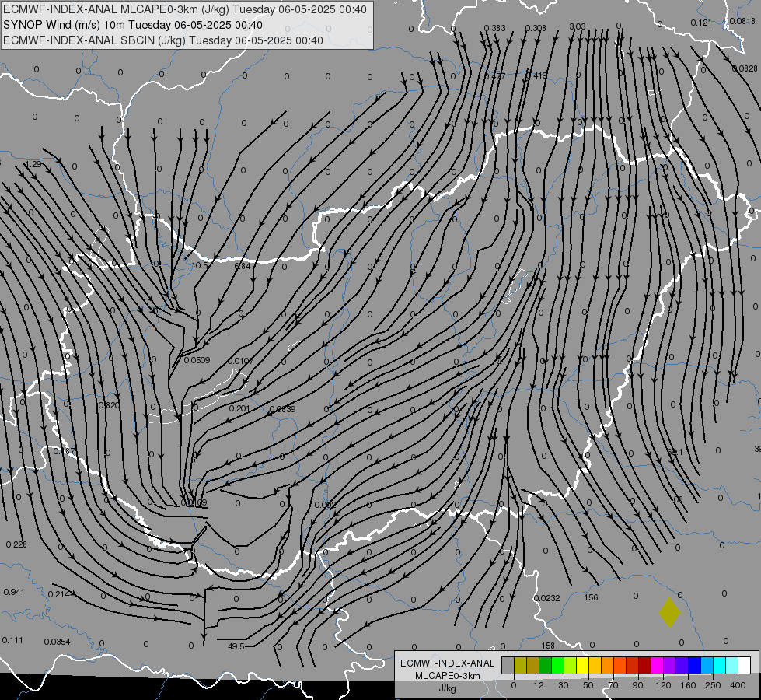Click the 49.5 value on the map
This screenshot has height=700, width=761.
point(236,646)
